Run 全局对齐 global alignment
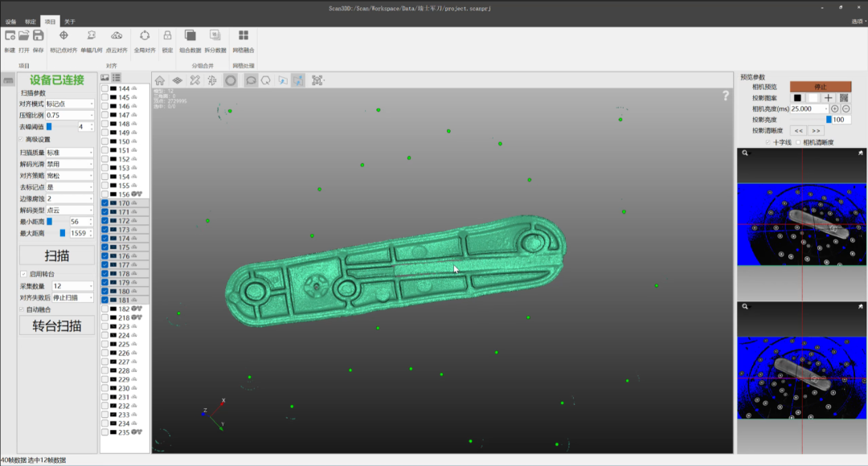Viewport: 868px width, 466px height. tap(145, 35)
